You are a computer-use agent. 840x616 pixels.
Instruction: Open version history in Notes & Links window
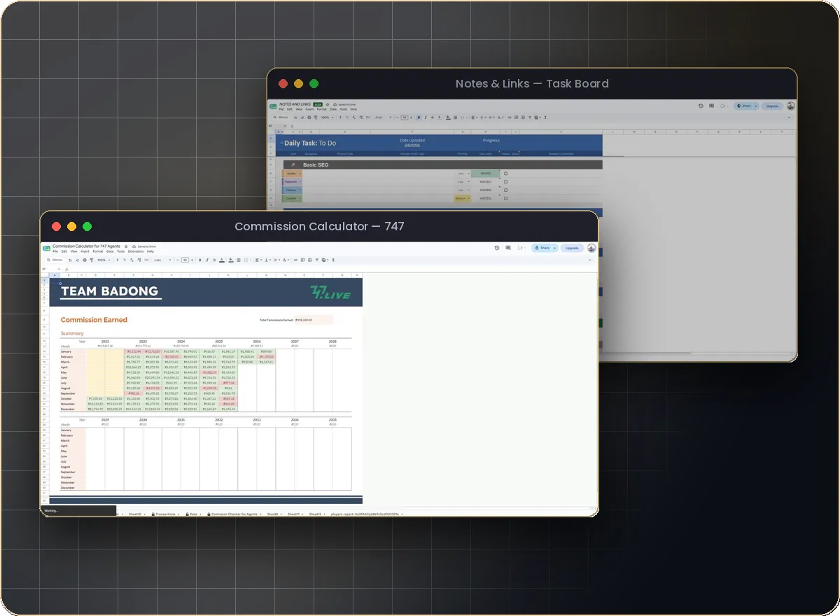tap(701, 106)
